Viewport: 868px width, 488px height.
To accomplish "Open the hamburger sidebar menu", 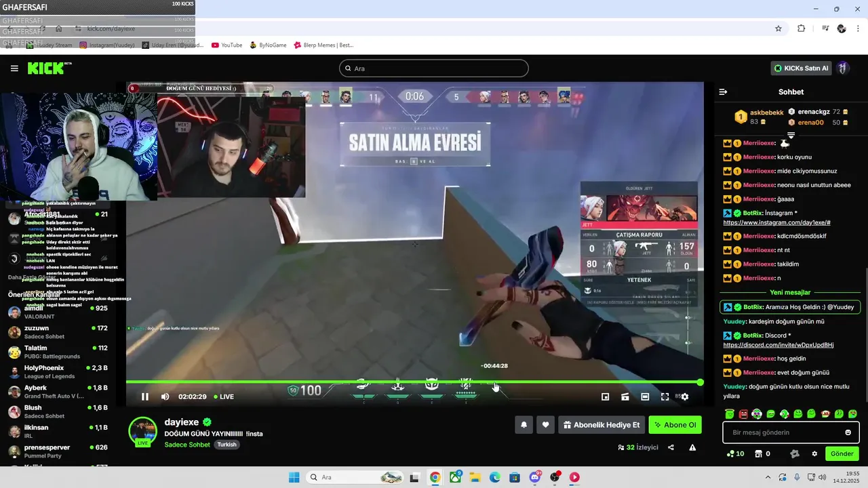I will pyautogui.click(x=14, y=68).
